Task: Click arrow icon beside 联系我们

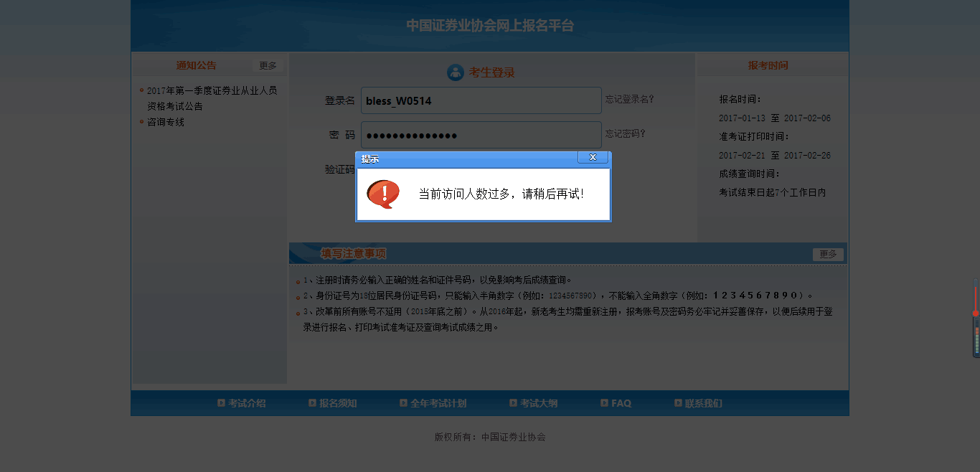Action: (x=678, y=403)
